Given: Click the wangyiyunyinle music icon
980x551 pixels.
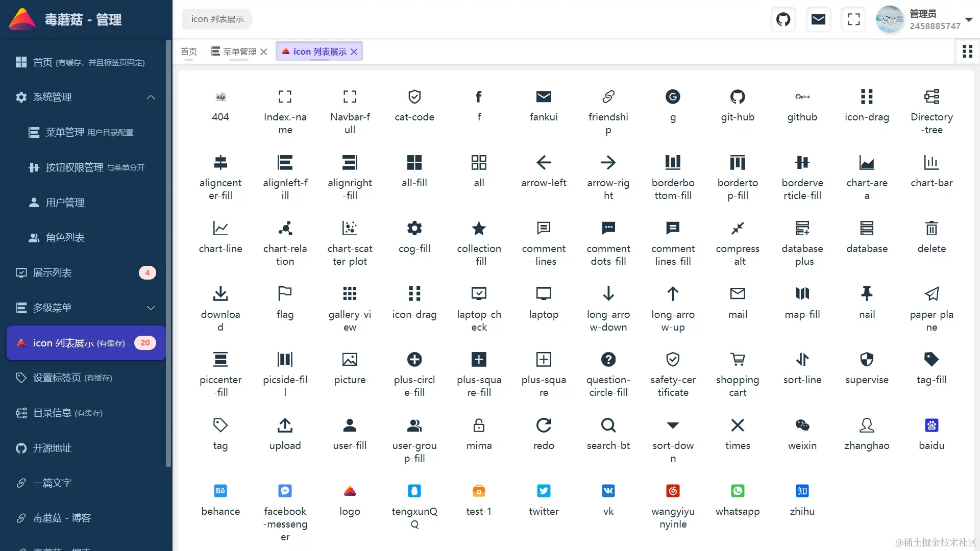Looking at the screenshot, I should point(673,491).
